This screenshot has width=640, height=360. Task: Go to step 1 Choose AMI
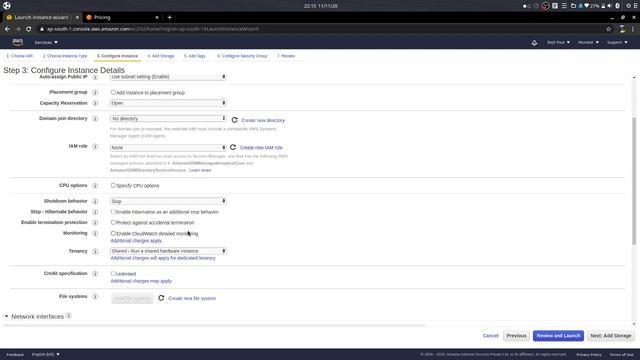[x=20, y=56]
